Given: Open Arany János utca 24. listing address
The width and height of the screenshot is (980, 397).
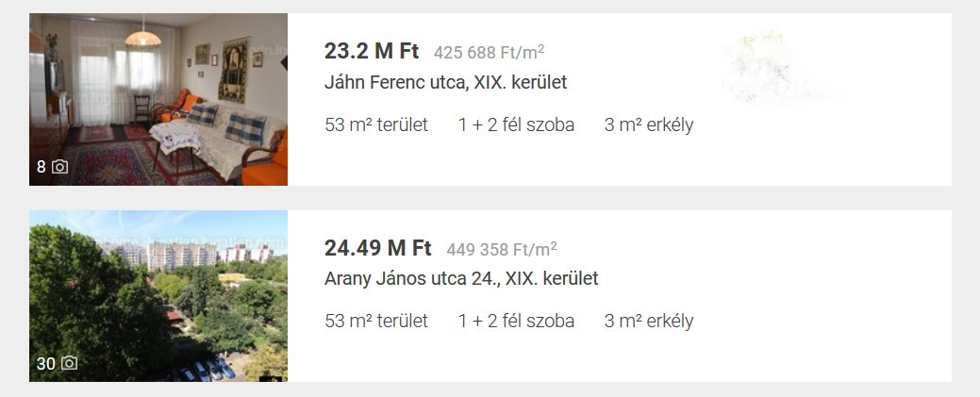Looking at the screenshot, I should (x=461, y=278).
